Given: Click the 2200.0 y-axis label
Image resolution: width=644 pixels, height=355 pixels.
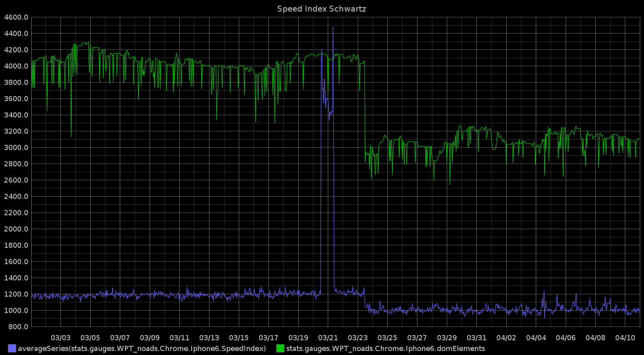Looking at the screenshot, I should [x=16, y=213].
